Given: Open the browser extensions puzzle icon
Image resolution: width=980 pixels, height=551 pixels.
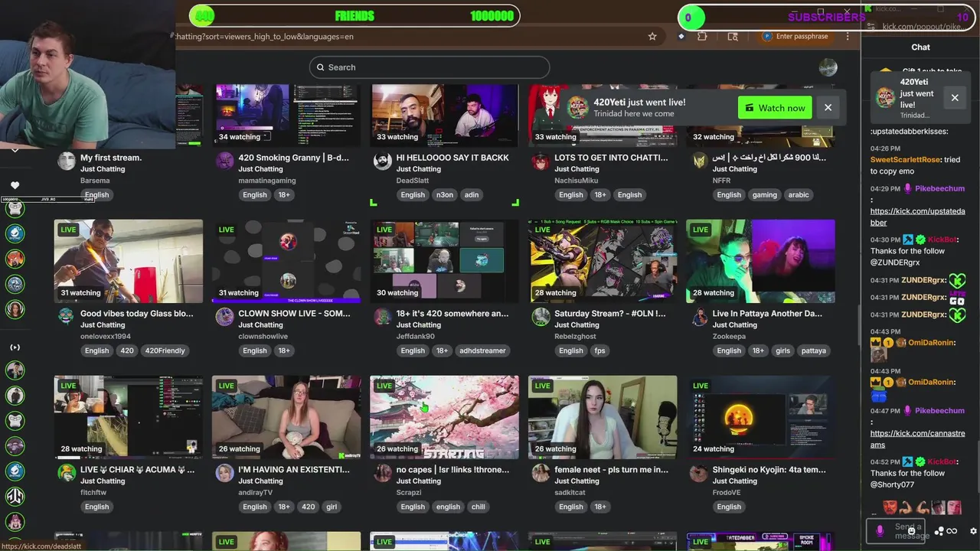Looking at the screenshot, I should [702, 36].
